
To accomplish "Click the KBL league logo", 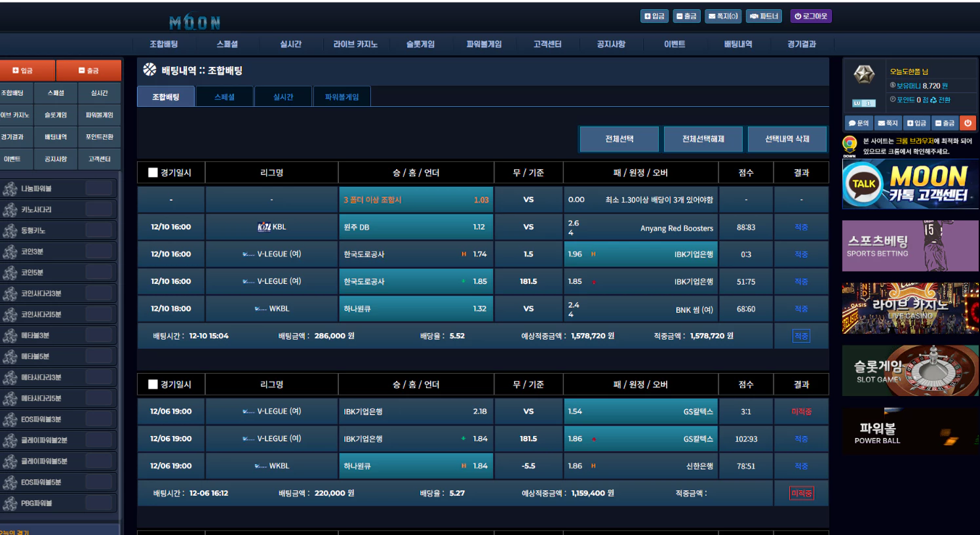I will point(264,227).
